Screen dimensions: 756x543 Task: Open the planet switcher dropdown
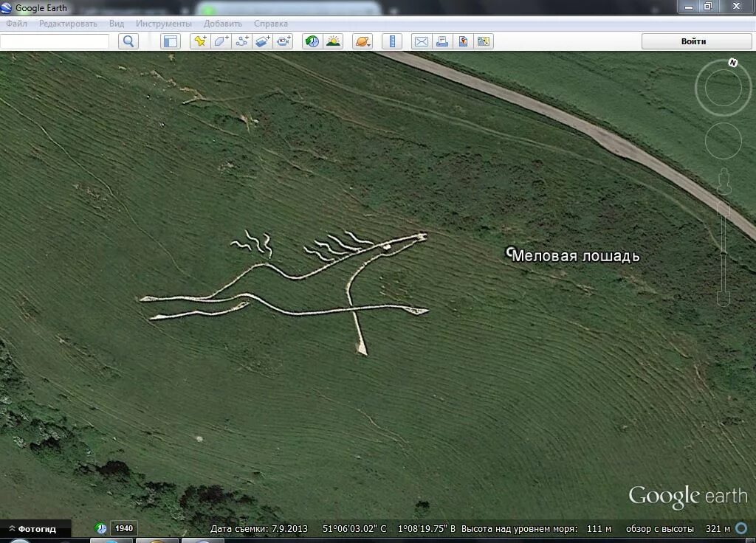click(x=362, y=41)
